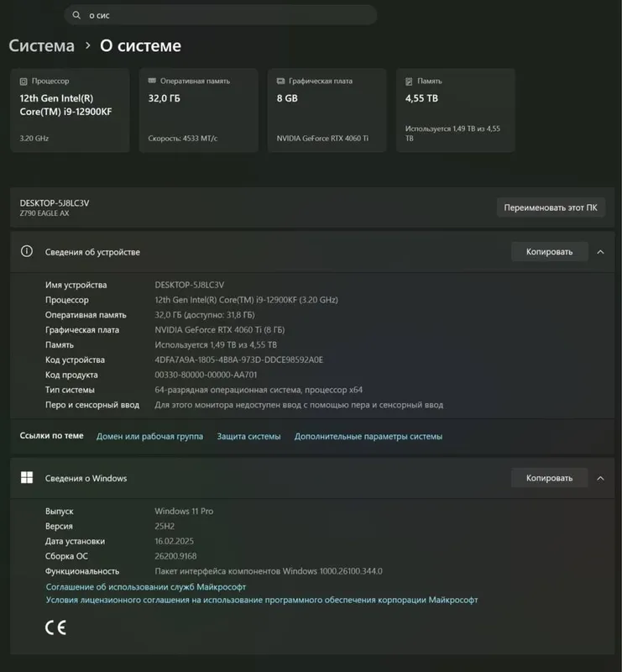Collapse Сведения о Windows section

point(600,478)
